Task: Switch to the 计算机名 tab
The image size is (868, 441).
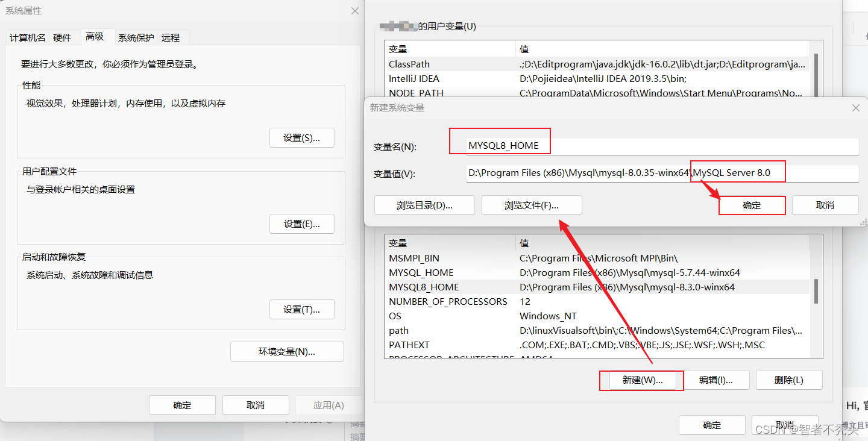Action: coord(27,37)
